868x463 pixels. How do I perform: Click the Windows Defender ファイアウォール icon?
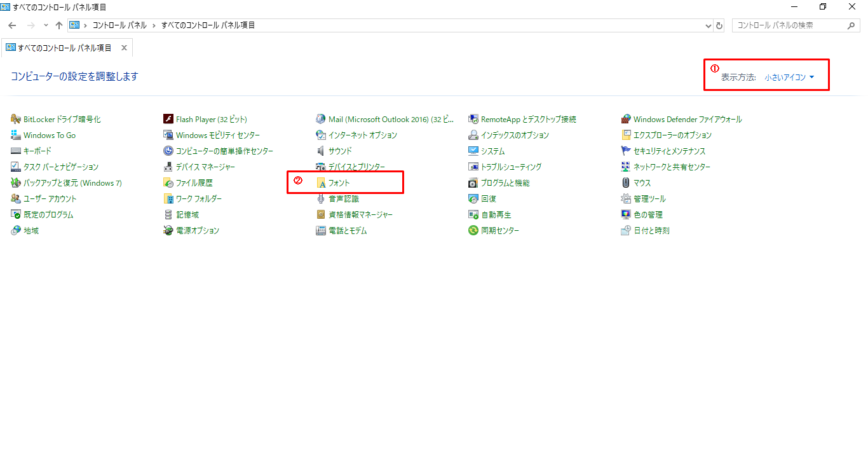626,120
